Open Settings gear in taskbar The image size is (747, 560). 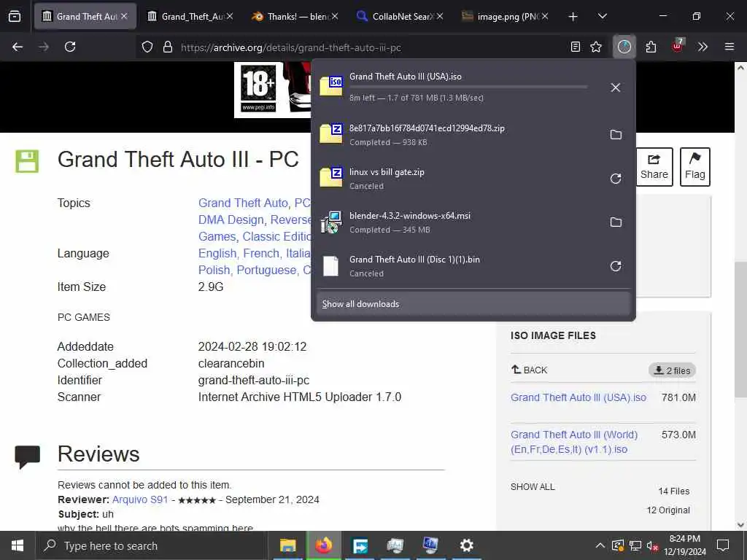click(466, 545)
